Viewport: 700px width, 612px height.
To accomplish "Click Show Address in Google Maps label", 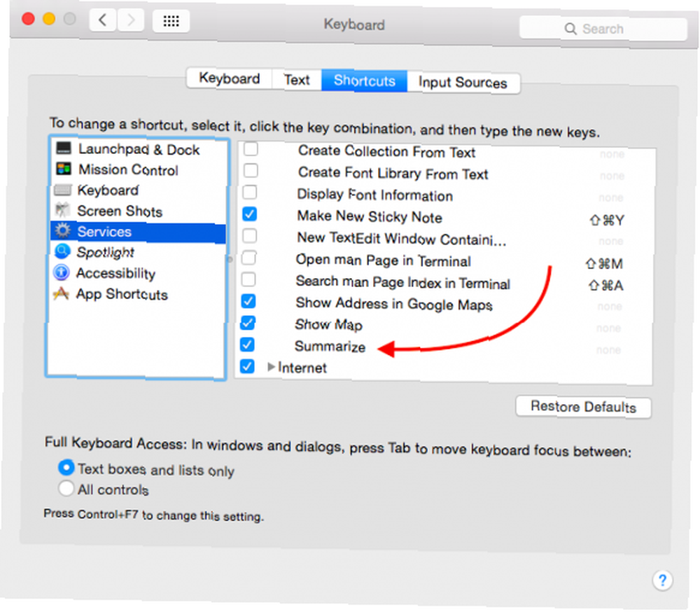I will click(394, 304).
